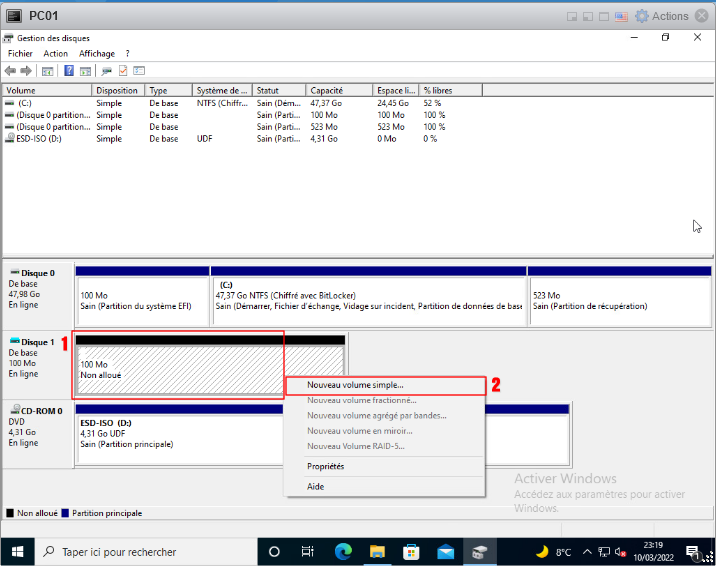
Task: Sort the list by Capacité column
Action: (326, 90)
